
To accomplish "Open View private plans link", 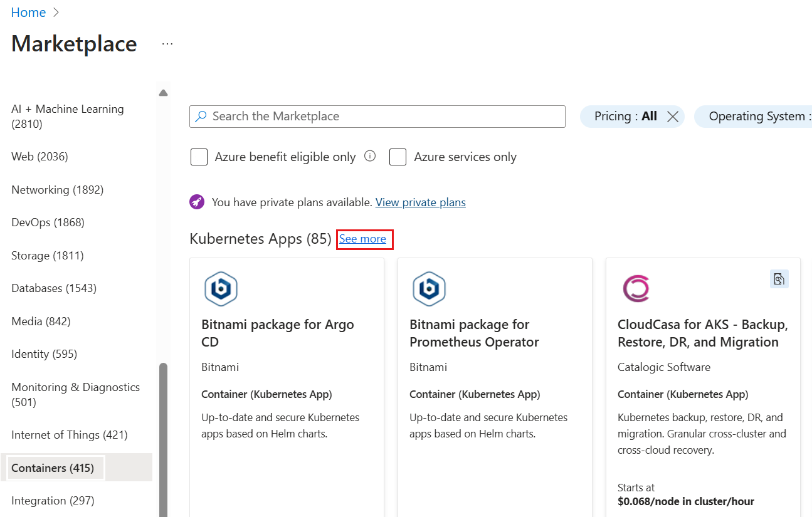I will (421, 202).
